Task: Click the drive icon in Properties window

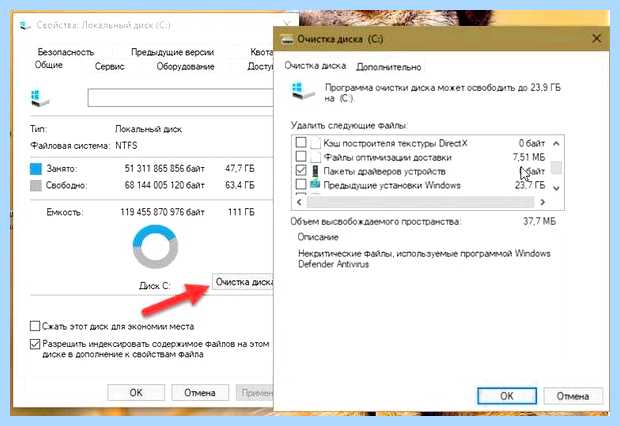Action: tap(40, 98)
